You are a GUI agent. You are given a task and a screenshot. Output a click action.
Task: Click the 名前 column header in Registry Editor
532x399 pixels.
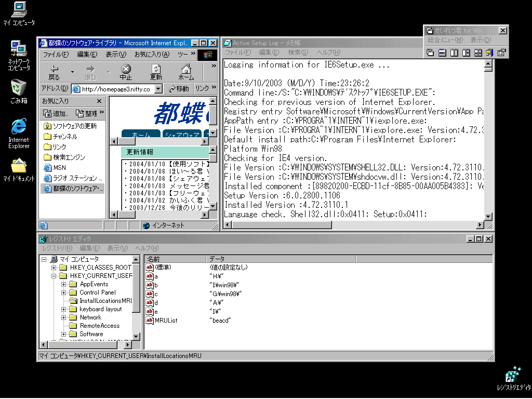tap(176, 259)
